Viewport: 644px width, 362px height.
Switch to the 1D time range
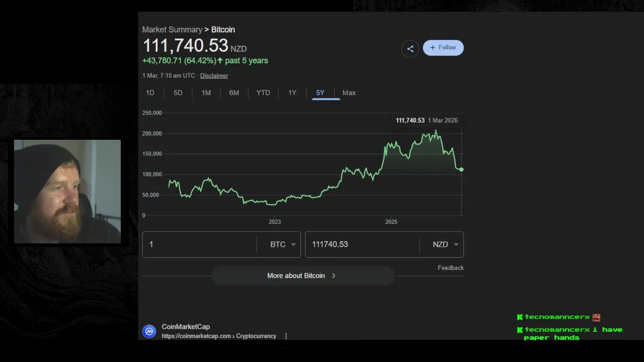click(150, 93)
